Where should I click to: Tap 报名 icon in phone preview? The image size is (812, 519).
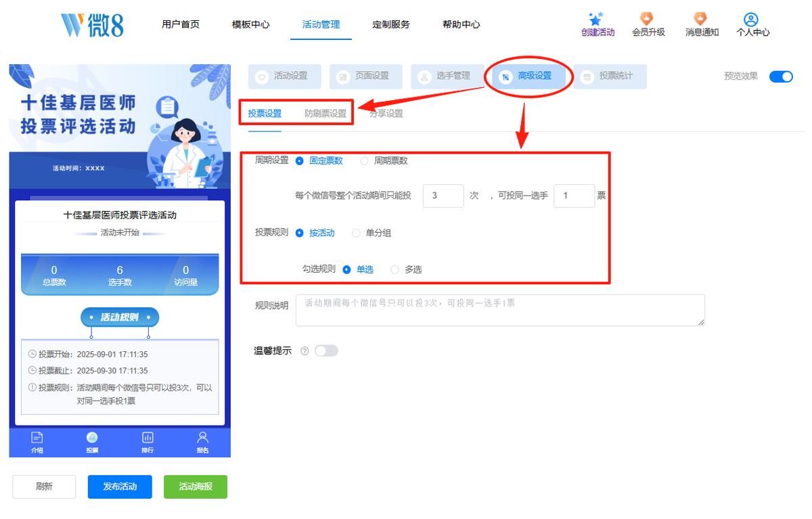202,438
